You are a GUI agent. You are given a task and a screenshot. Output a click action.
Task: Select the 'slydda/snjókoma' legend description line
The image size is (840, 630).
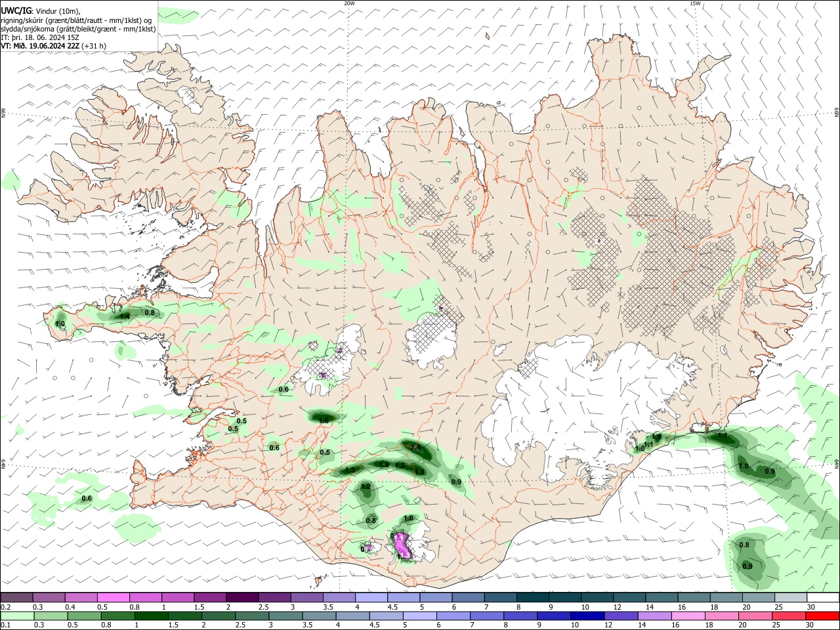pos(78,29)
